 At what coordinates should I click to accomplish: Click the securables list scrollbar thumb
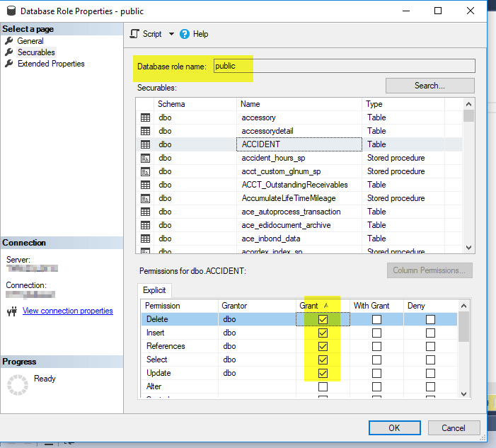(469, 116)
